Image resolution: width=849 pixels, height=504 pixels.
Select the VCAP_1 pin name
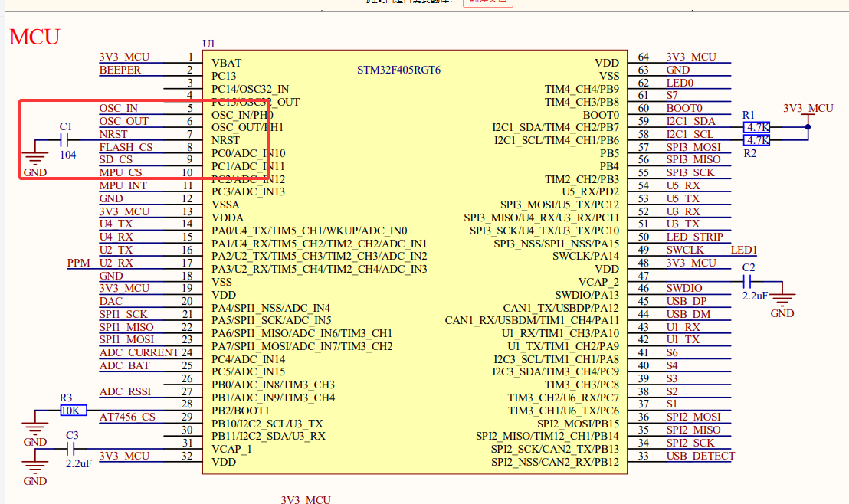click(x=231, y=450)
